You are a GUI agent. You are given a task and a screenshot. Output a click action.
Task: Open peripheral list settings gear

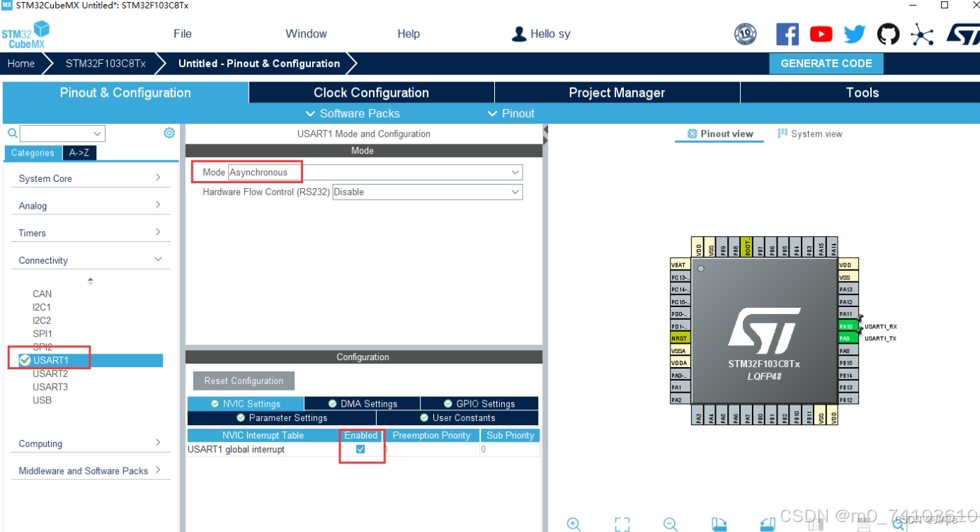click(x=169, y=132)
